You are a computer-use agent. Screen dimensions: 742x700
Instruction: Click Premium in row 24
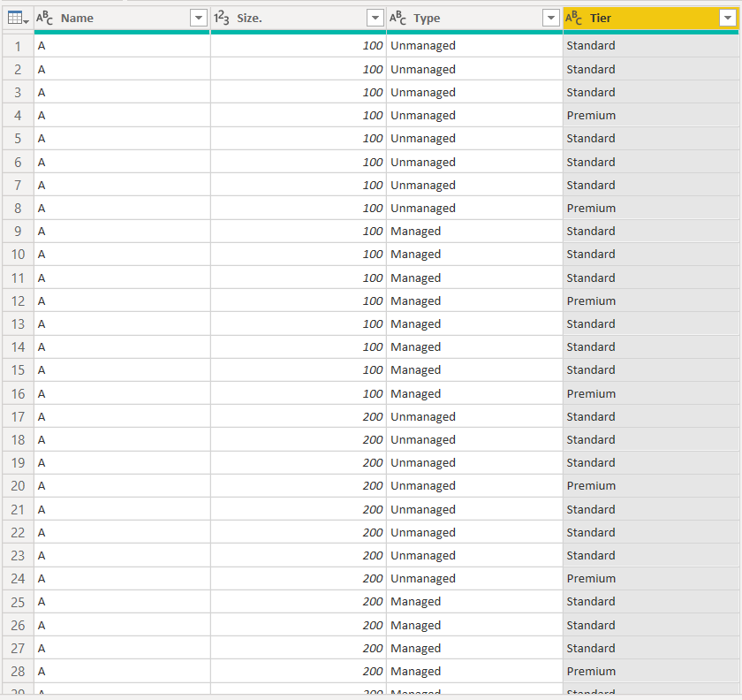[x=591, y=579]
